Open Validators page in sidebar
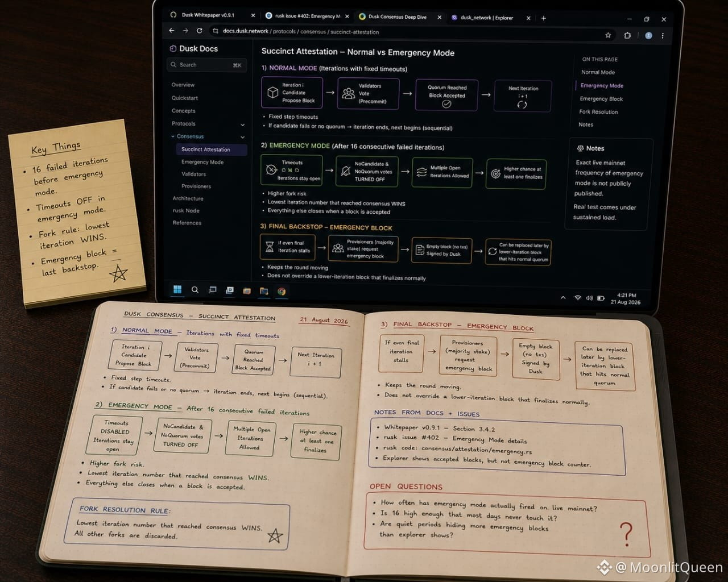 pos(194,174)
